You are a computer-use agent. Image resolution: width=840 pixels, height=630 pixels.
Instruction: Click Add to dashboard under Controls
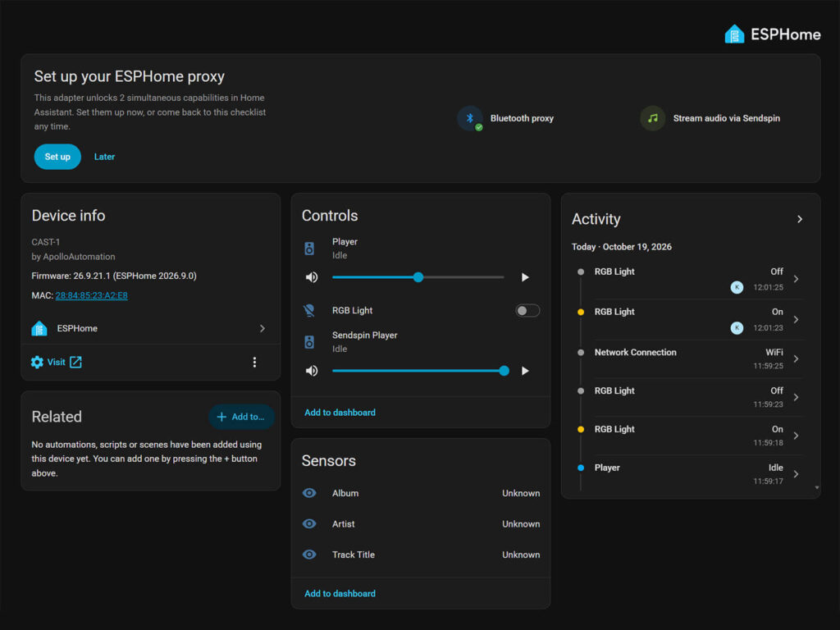point(340,413)
